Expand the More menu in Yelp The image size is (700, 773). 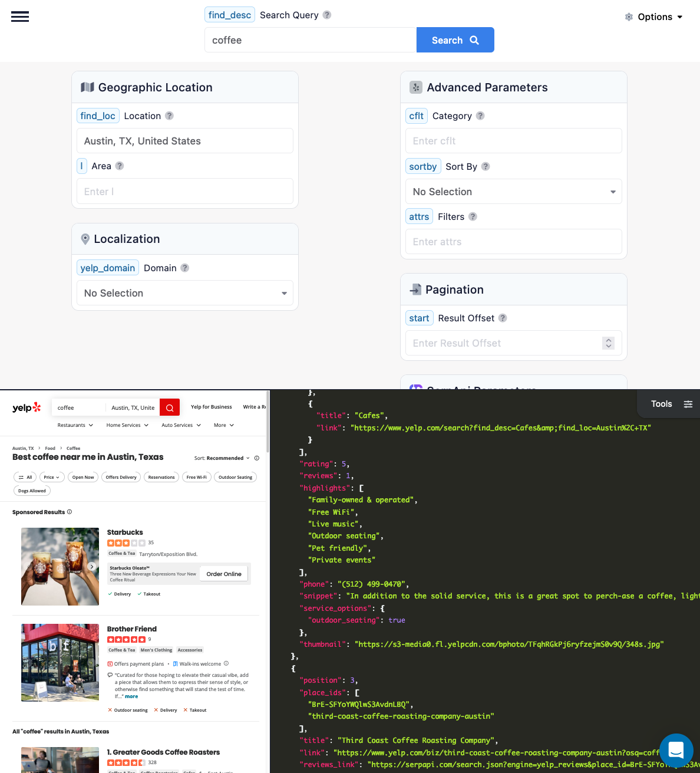[224, 425]
